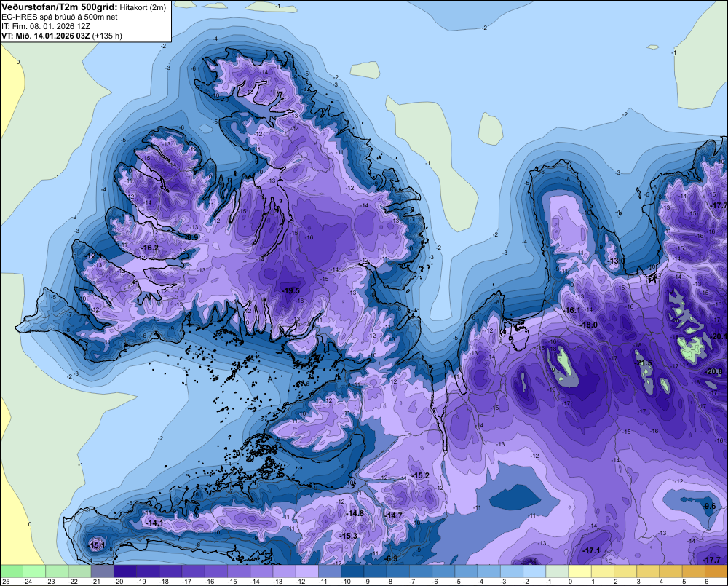The width and height of the screenshot is (728, 586).
Task: Select the "-16.1" temperature value
Action: [571, 311]
